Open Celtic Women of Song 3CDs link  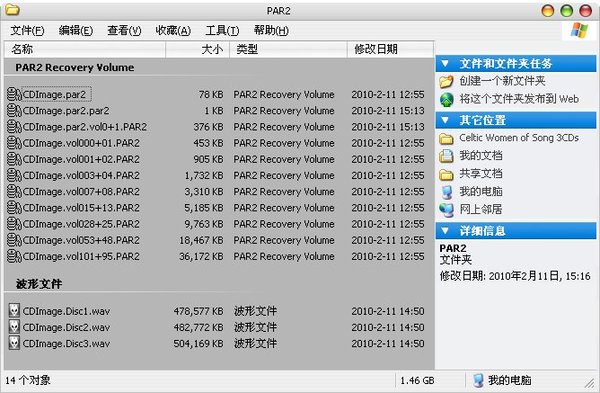pyautogui.click(x=519, y=138)
